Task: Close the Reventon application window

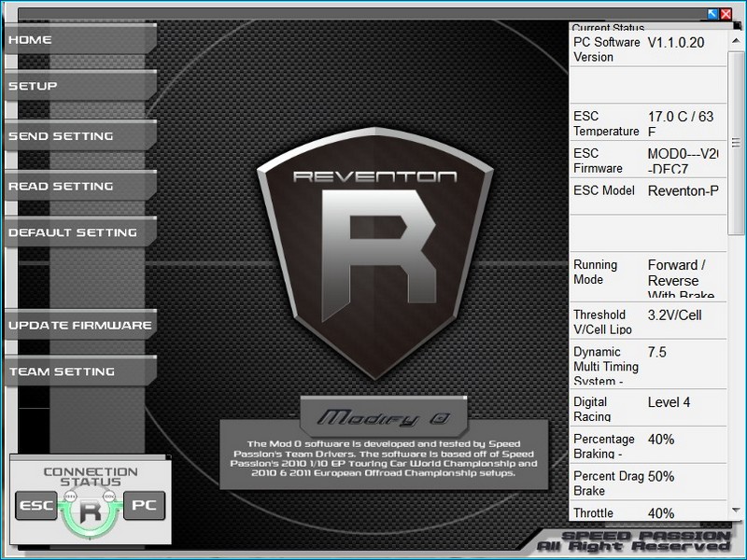Action: pyautogui.click(x=726, y=14)
